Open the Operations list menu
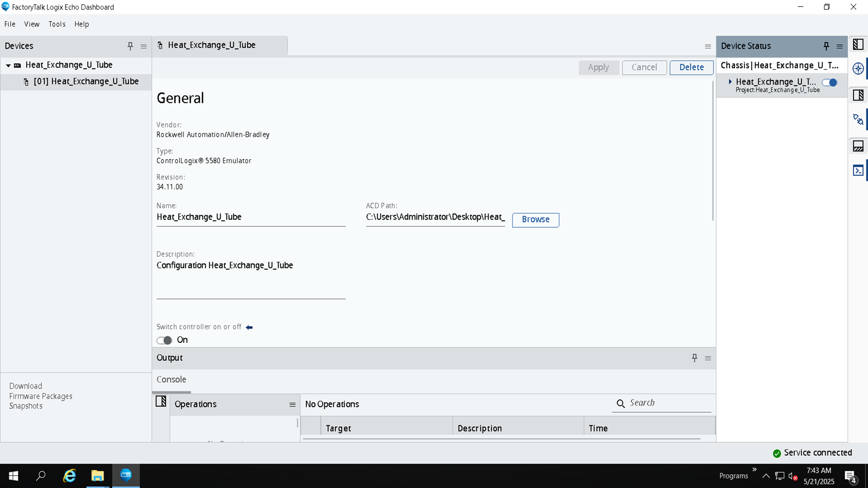This screenshot has height=488, width=868. tap(292, 405)
